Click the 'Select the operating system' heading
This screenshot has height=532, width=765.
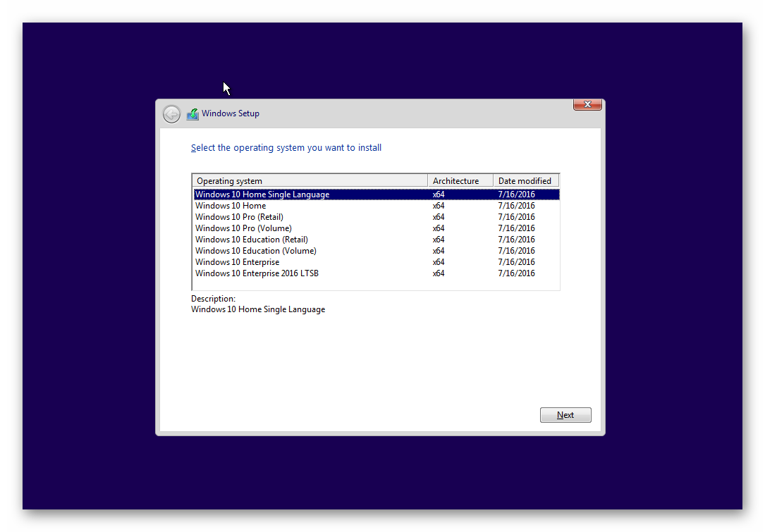click(286, 148)
